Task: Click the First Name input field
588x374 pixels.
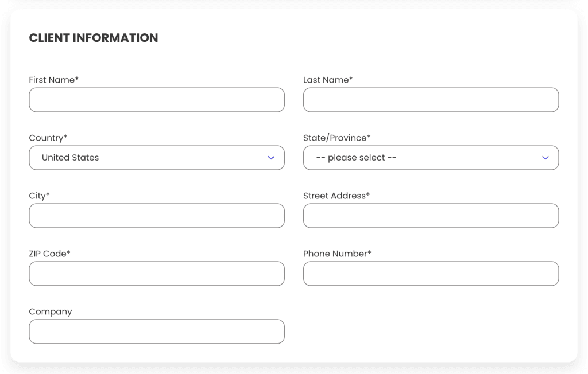Action: click(156, 100)
